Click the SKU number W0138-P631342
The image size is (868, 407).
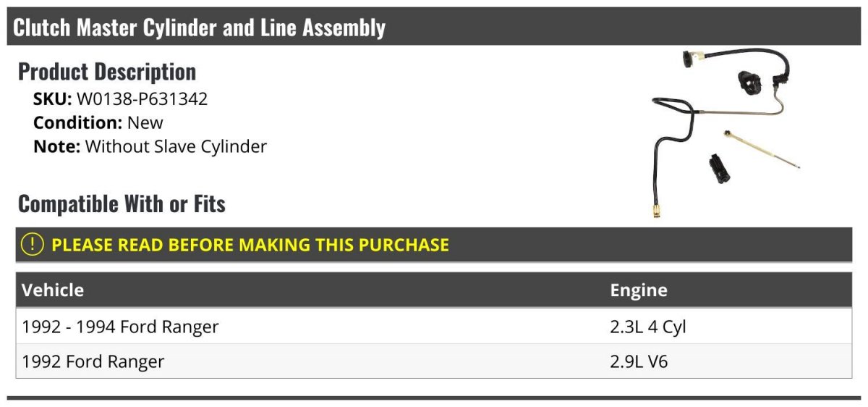[142, 99]
